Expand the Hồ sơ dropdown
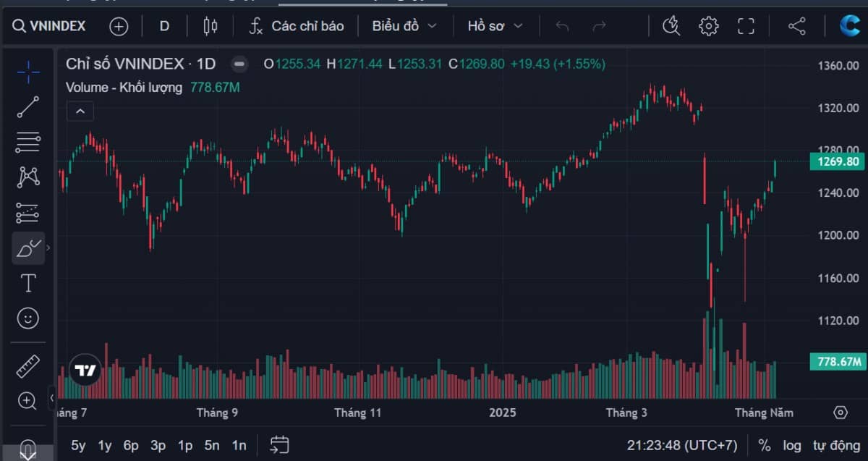The height and width of the screenshot is (461, 868). coord(495,26)
